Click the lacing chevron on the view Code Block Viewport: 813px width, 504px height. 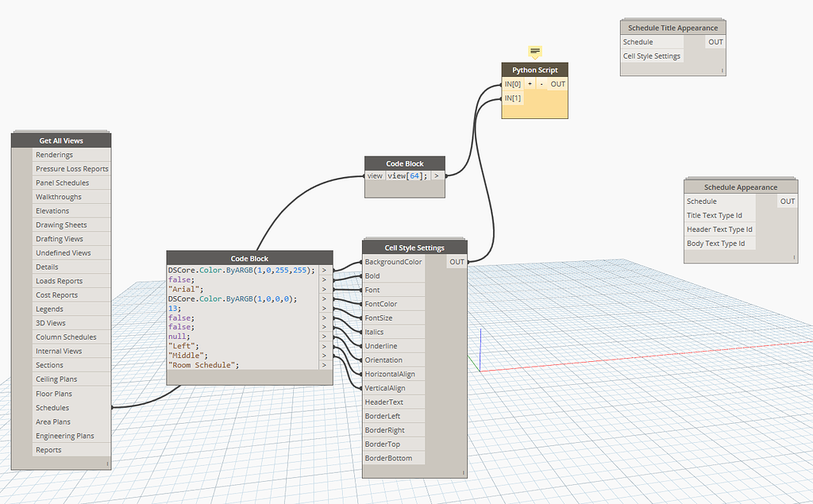[436, 175]
